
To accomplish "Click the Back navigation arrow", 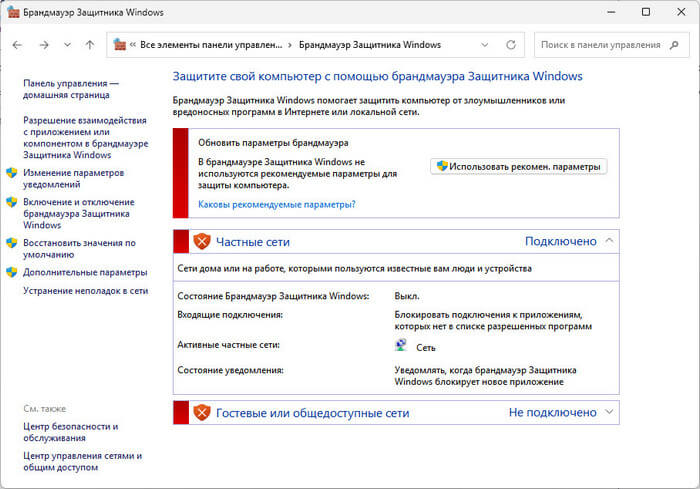I will click(18, 45).
